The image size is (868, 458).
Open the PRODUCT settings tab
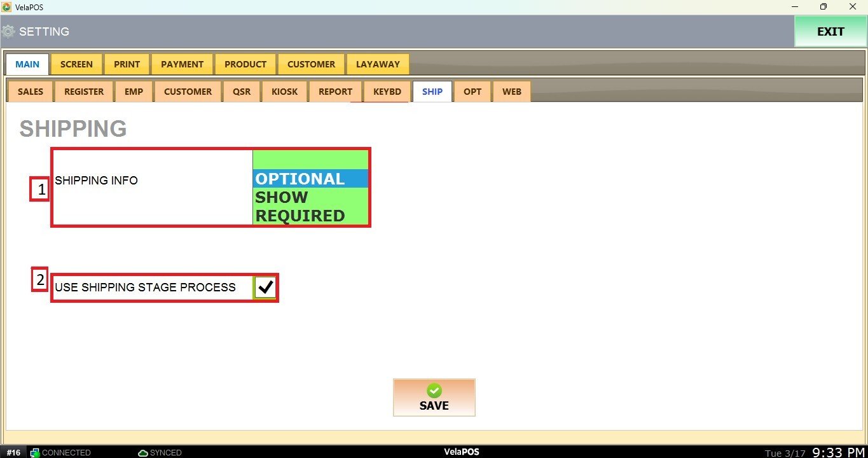tap(245, 64)
